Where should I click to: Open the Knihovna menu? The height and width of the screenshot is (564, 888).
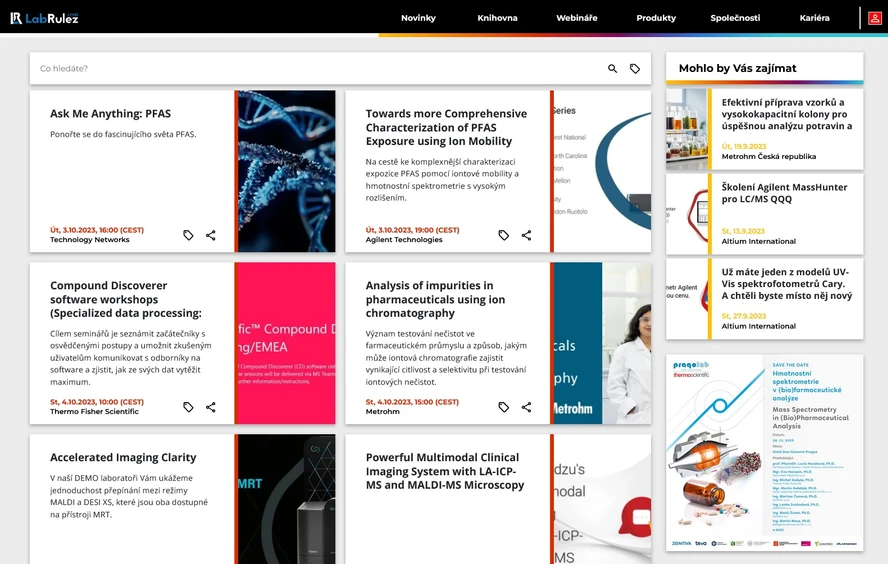coord(497,18)
